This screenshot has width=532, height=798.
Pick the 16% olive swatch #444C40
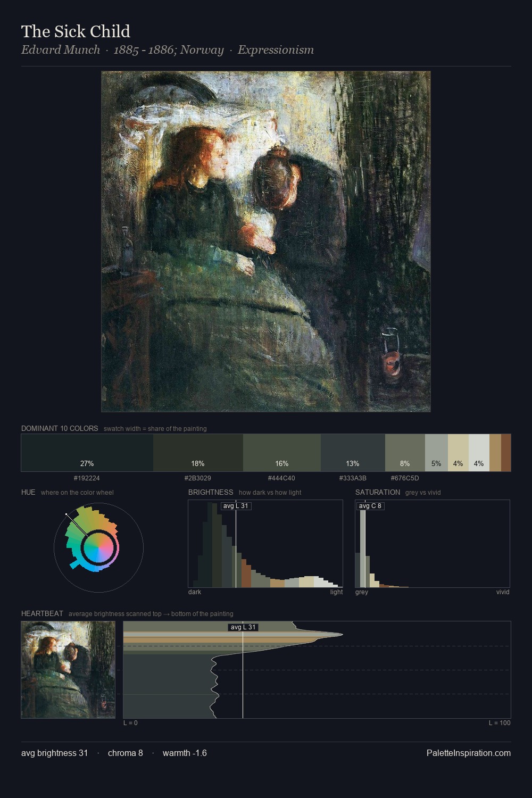click(282, 453)
